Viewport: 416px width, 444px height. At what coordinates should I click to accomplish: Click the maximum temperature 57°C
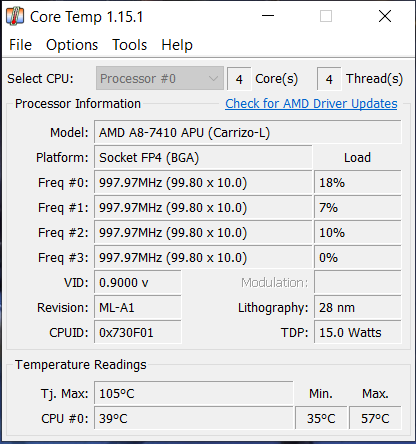tap(375, 419)
